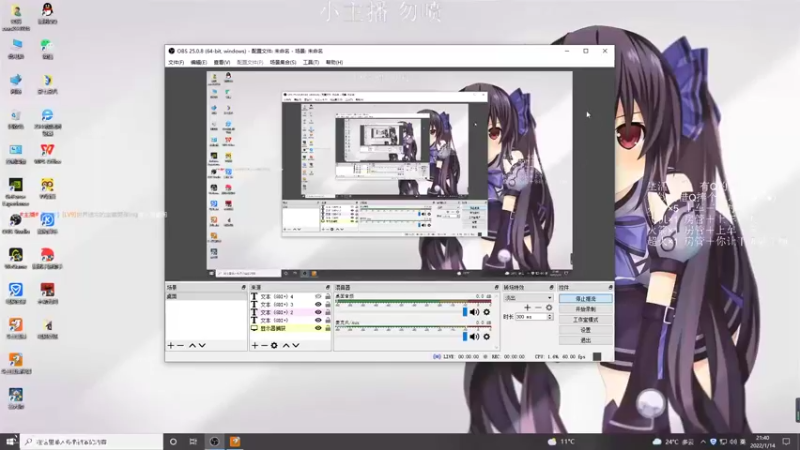Open the File menu in OBS
This screenshot has width=800, height=450.
pyautogui.click(x=176, y=62)
